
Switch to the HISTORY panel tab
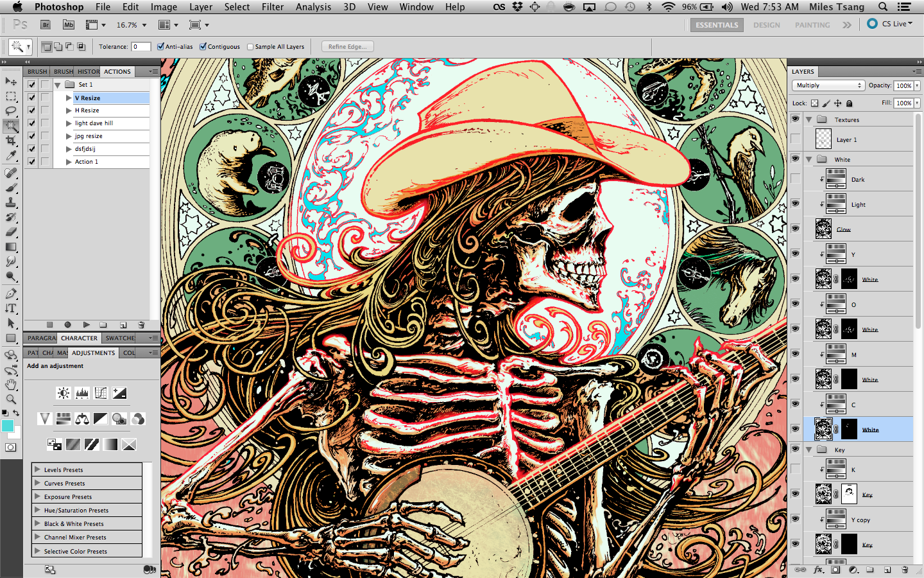89,71
